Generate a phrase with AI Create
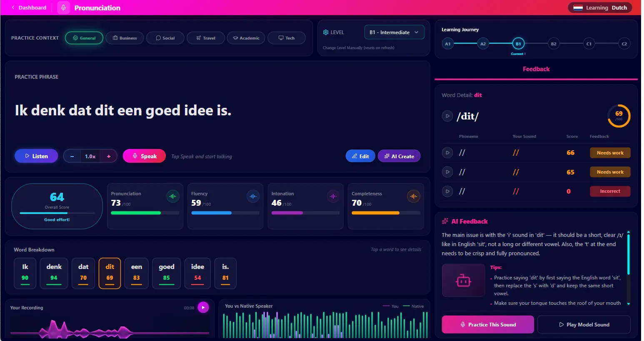644x341 pixels. 399,156
